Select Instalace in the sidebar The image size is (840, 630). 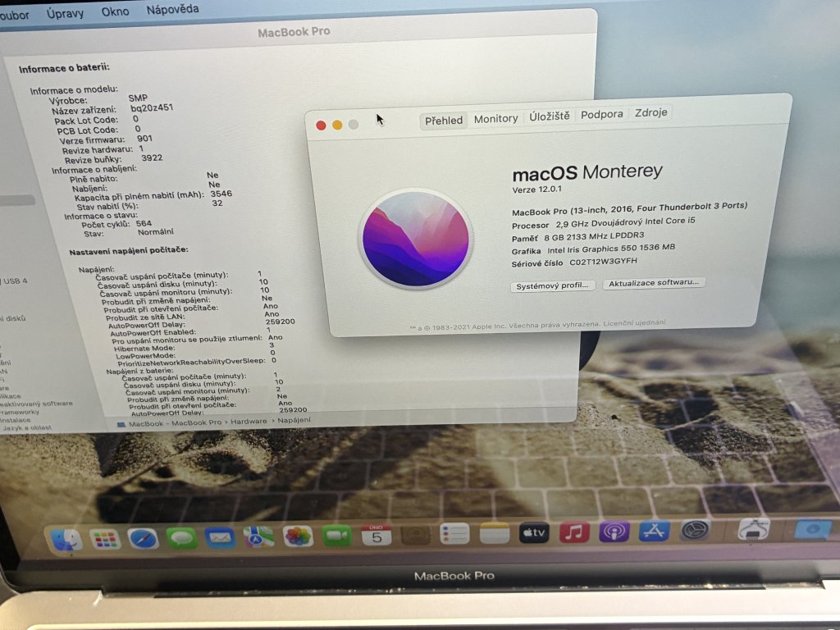(x=15, y=421)
